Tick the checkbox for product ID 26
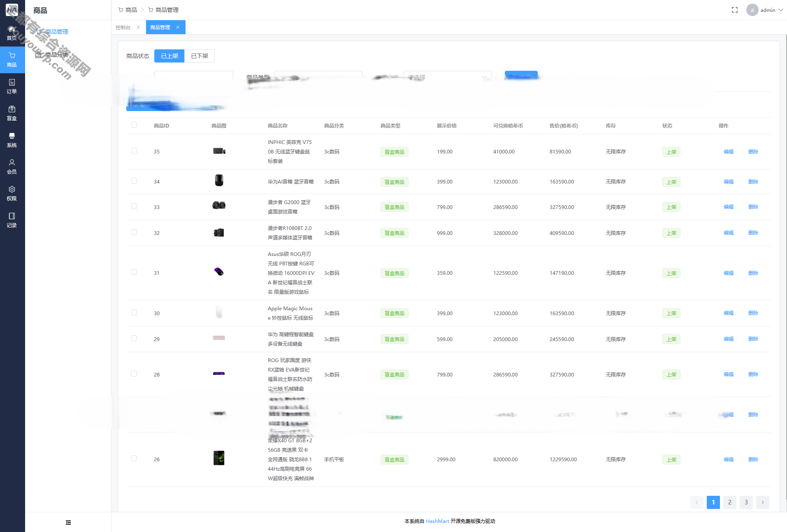Viewport: 787px width, 532px height. click(x=134, y=458)
